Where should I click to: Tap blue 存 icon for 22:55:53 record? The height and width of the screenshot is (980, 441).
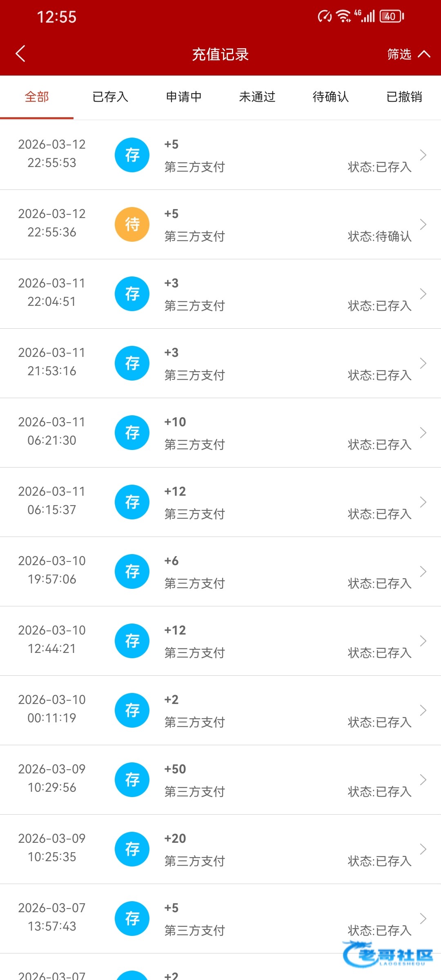point(132,155)
